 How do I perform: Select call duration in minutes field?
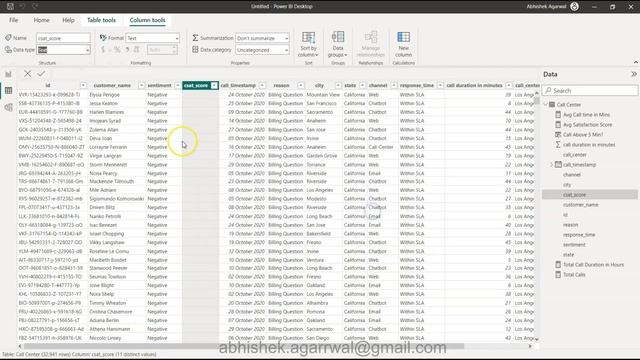click(x=589, y=145)
